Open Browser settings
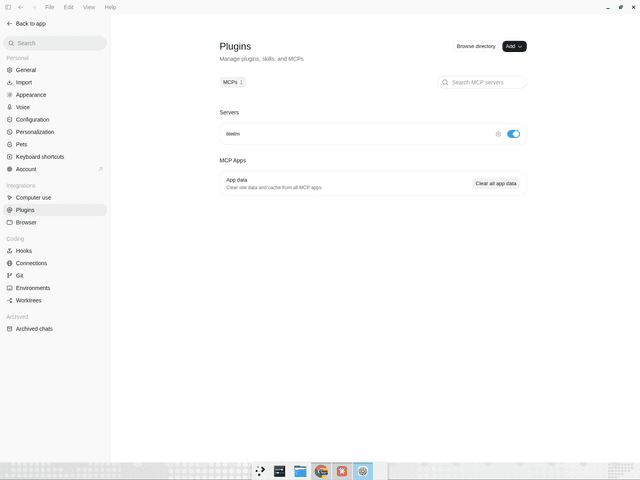The width and height of the screenshot is (640, 480). pyautogui.click(x=55, y=222)
